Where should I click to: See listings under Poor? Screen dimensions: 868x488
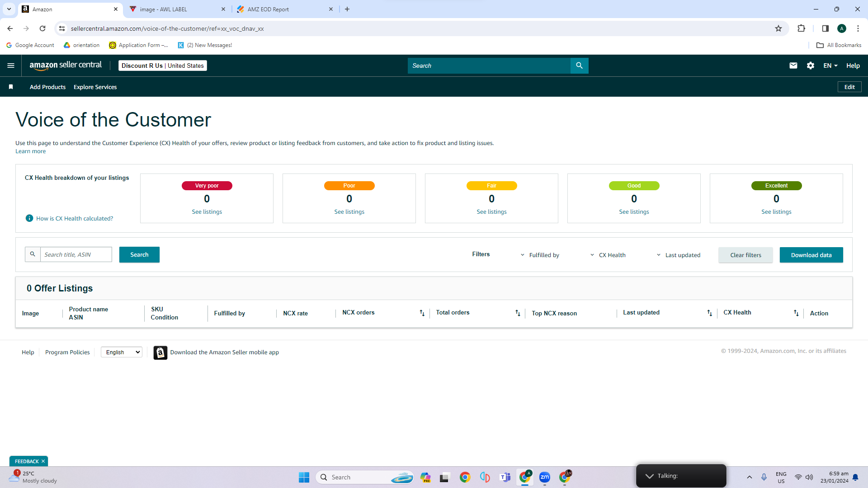(x=349, y=212)
